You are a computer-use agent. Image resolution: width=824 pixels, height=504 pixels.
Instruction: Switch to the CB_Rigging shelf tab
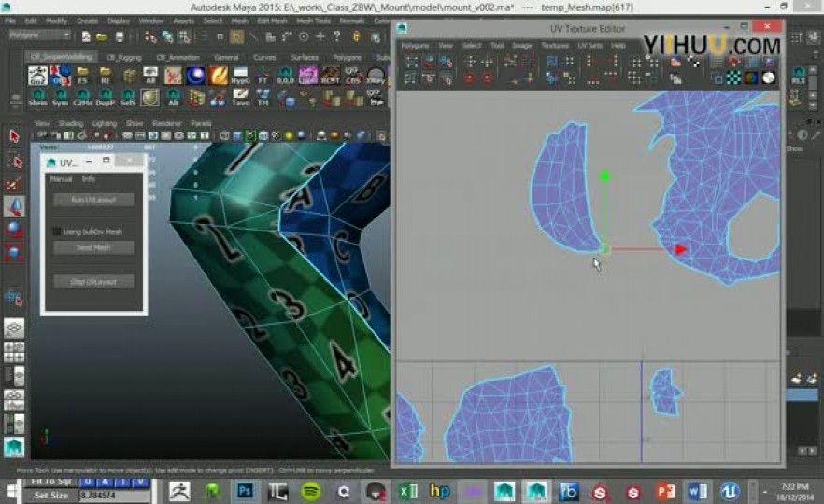click(123, 57)
